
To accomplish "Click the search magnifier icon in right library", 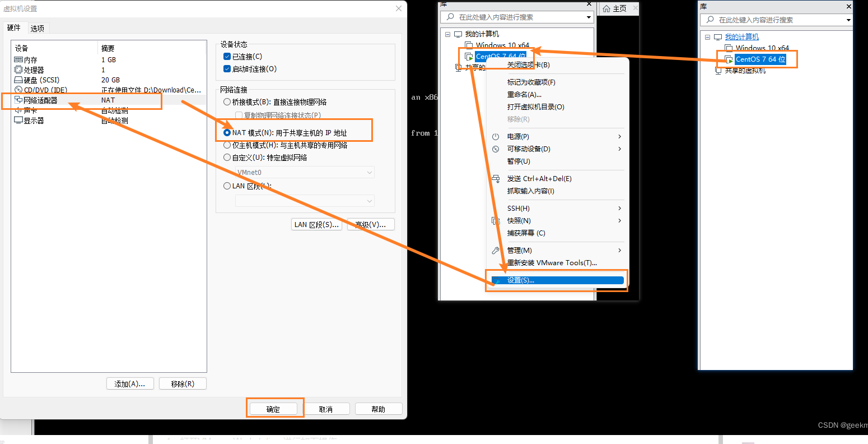I will click(710, 20).
